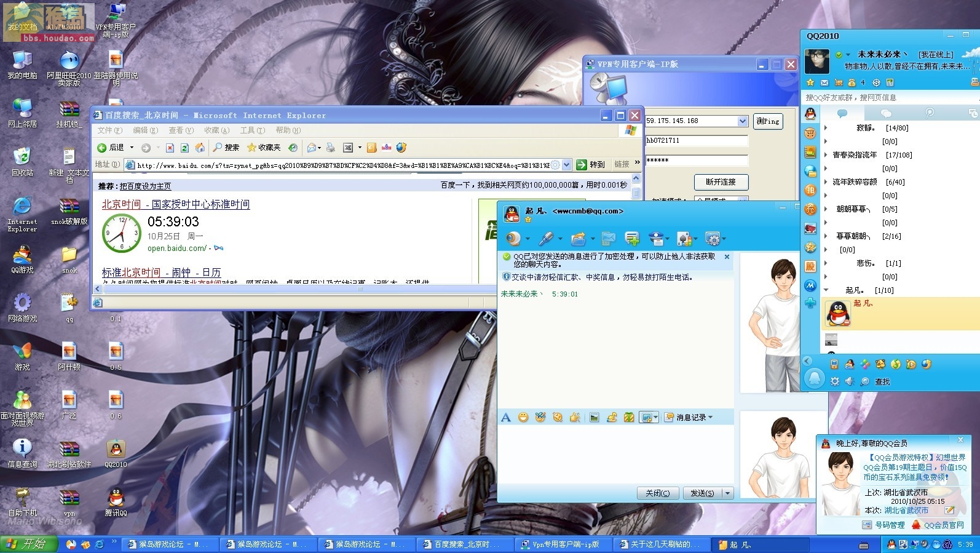
Task: Expand the 青春染指流年 friend group
Action: [826, 155]
